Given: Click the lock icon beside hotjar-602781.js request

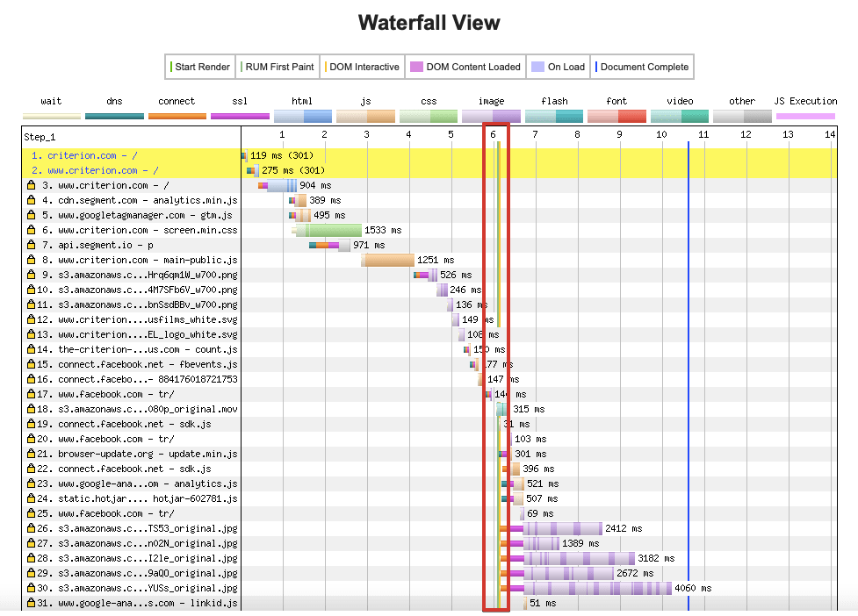Looking at the screenshot, I should click(32, 498).
